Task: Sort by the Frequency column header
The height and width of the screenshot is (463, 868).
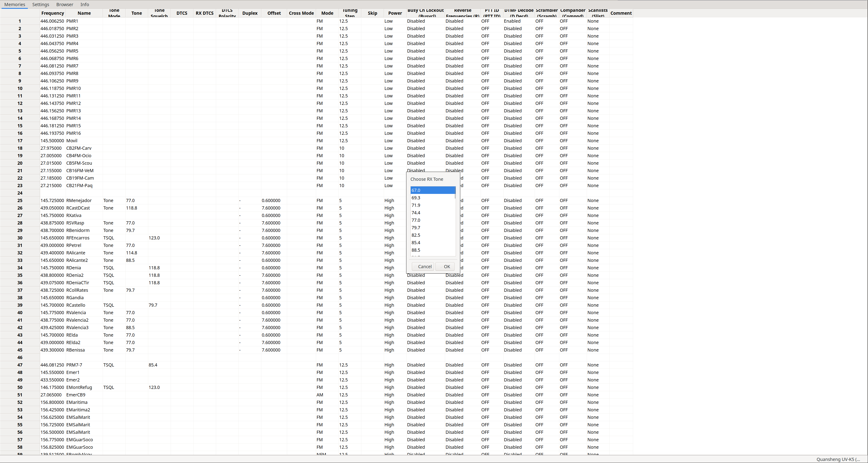Action: click(52, 13)
